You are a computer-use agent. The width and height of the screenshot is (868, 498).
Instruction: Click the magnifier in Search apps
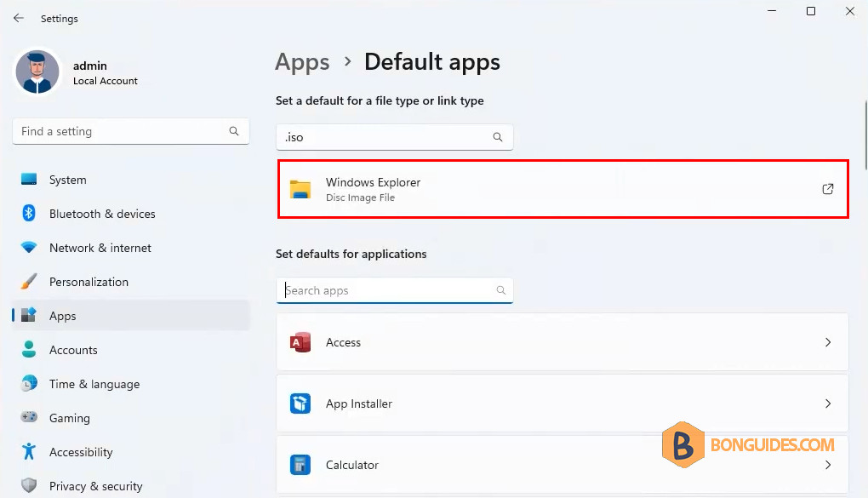click(x=501, y=290)
